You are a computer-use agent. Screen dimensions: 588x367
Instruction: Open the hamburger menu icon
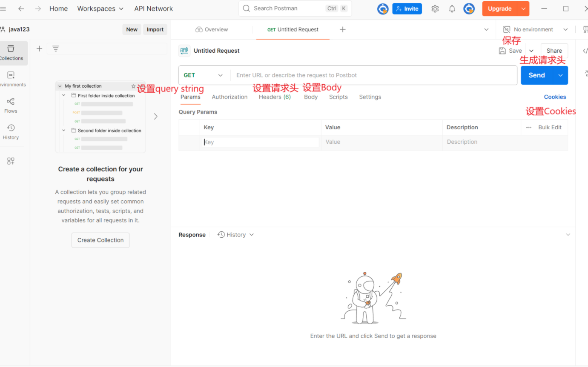[x=3, y=9]
